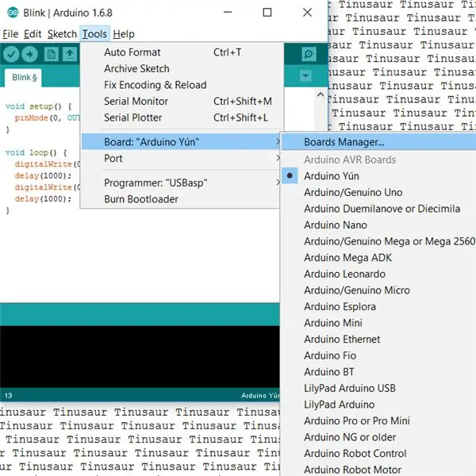Maximize the Arduino window
Screen dimensions: 476x476
point(267,13)
